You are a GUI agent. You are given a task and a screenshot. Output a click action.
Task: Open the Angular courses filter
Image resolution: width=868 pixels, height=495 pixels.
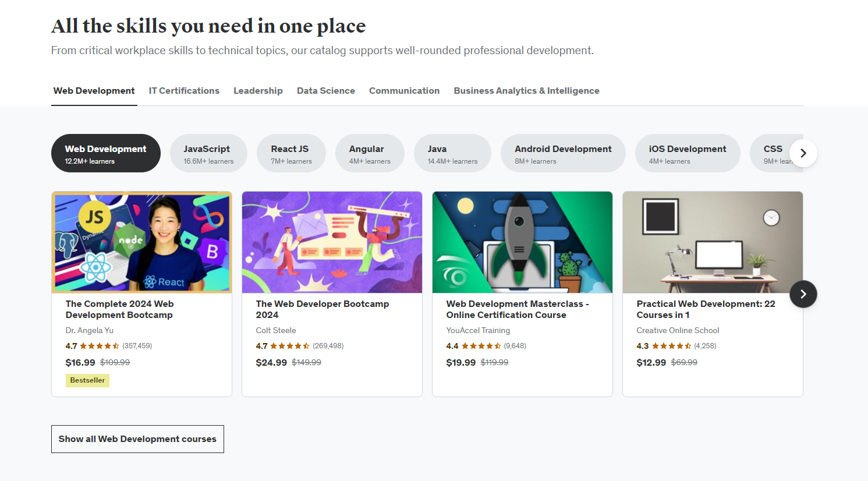click(x=370, y=153)
